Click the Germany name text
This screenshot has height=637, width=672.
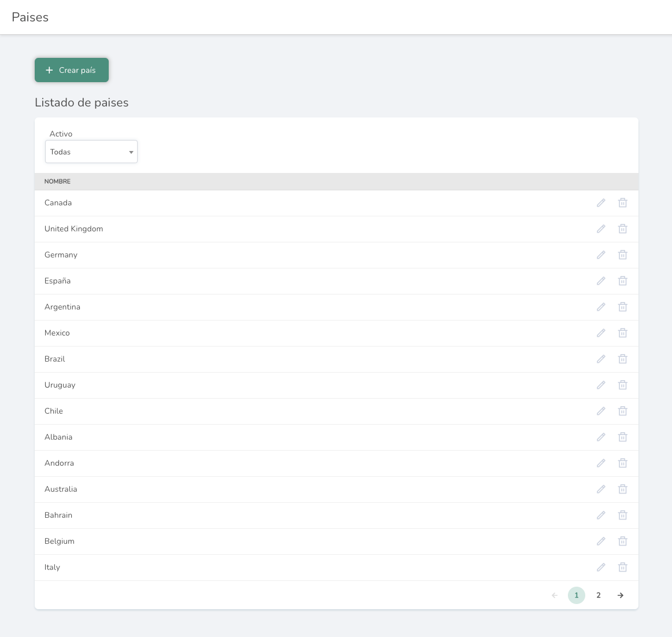61,255
